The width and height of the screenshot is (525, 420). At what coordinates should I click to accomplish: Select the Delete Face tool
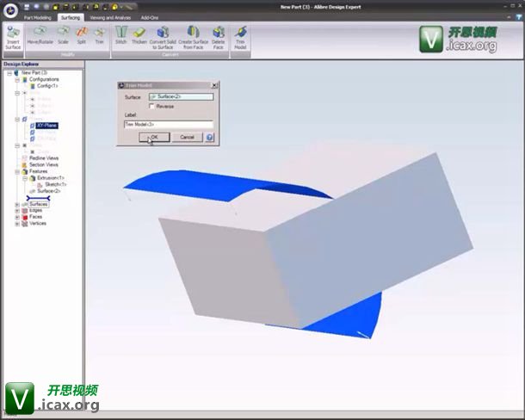(x=218, y=36)
